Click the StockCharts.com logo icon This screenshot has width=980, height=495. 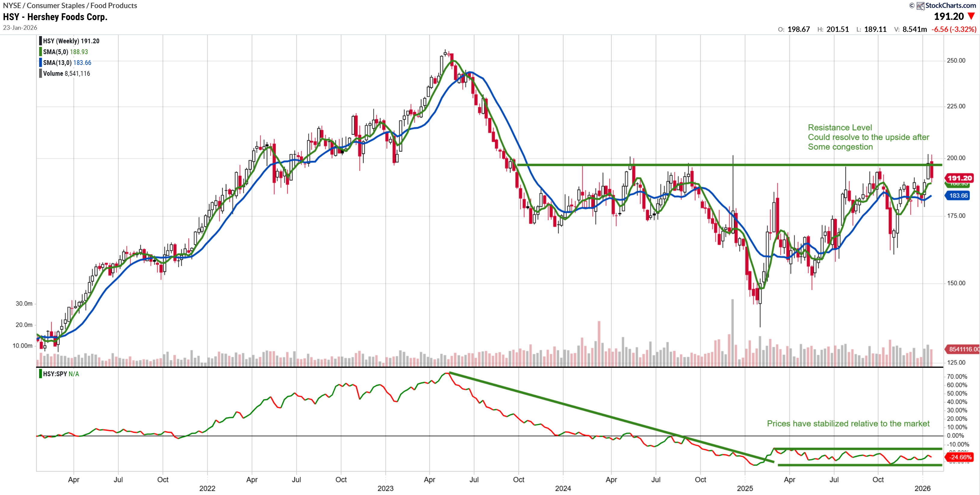(x=920, y=6)
